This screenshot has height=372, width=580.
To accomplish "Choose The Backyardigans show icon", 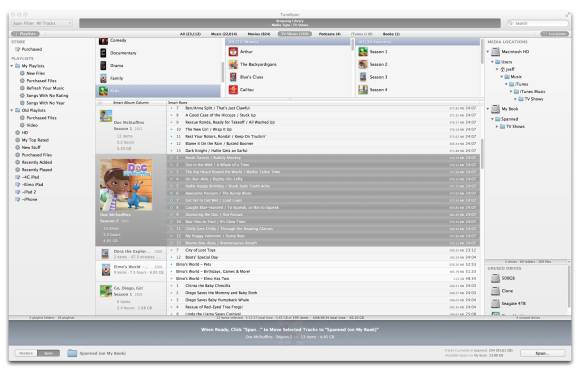I will click(233, 64).
